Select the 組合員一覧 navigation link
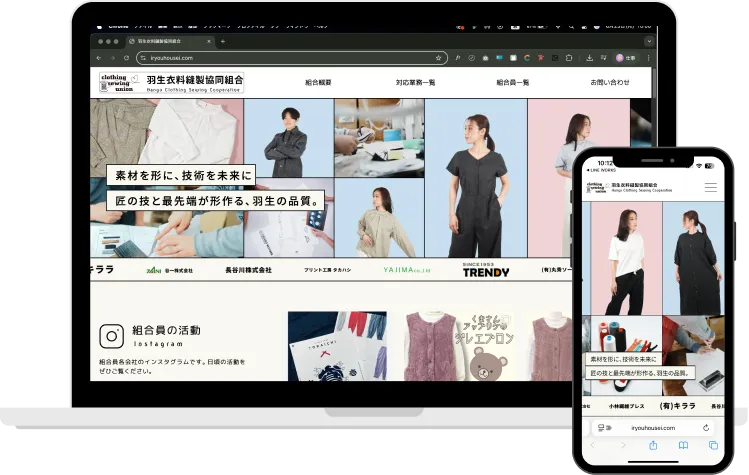 (513, 82)
